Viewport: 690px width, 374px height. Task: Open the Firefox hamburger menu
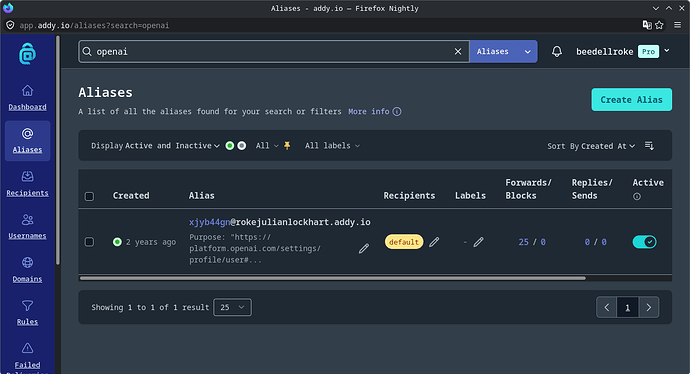point(678,25)
